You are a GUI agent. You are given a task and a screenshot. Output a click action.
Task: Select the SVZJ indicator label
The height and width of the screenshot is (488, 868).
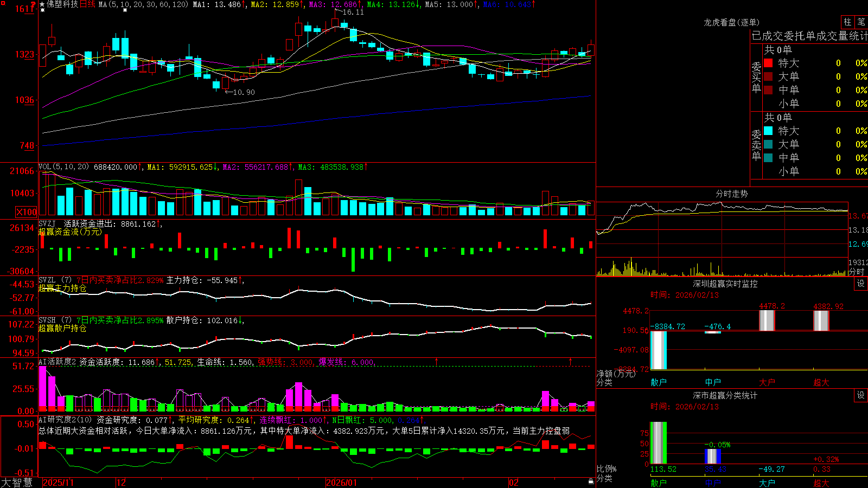[47, 223]
